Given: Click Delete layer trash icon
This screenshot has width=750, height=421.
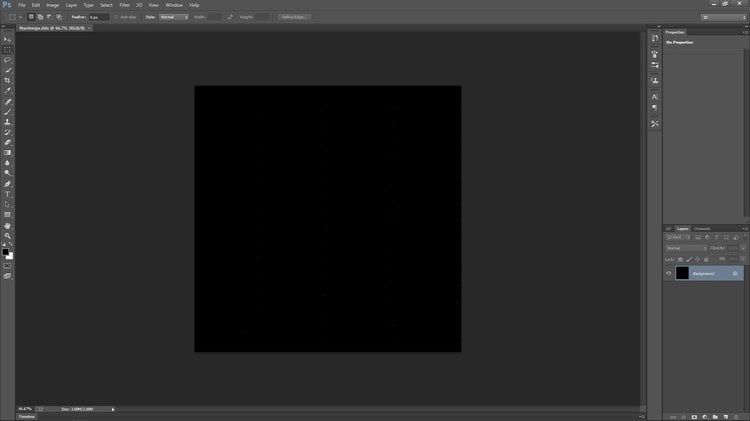Looking at the screenshot, I should [x=736, y=417].
